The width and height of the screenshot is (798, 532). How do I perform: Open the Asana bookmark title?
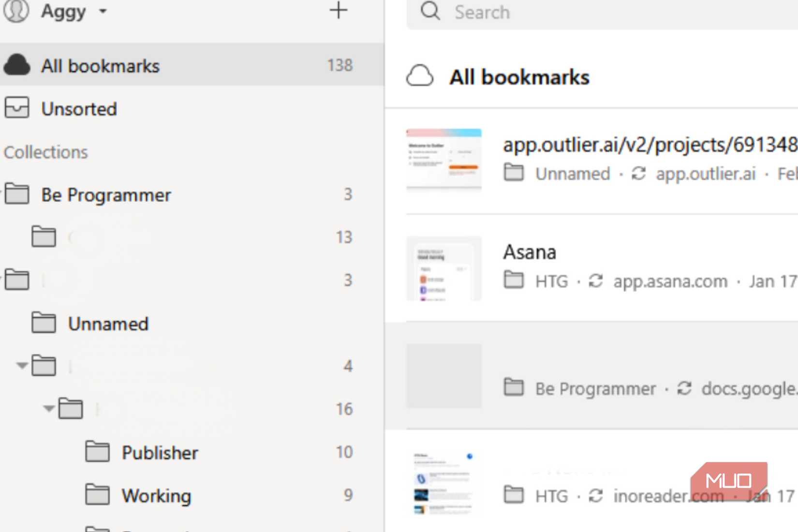(x=530, y=252)
